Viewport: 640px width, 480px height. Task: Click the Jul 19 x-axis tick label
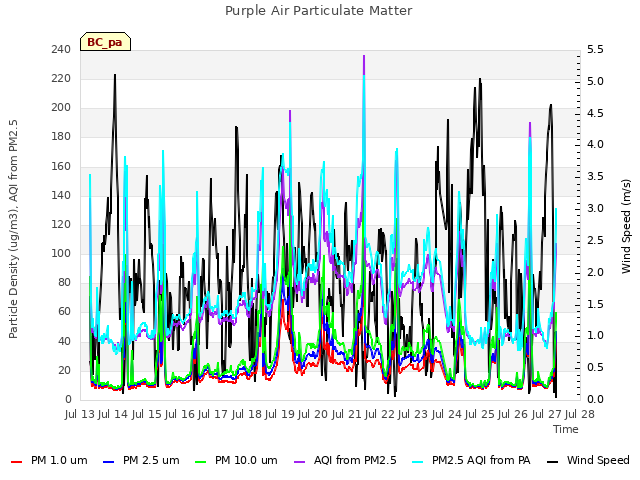[280, 414]
